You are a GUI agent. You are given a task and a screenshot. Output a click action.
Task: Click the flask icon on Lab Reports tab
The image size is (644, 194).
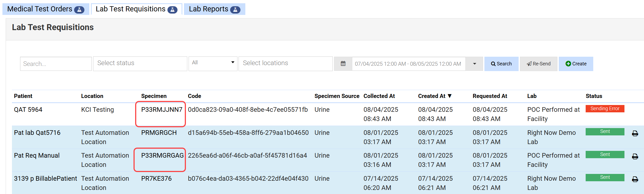coord(235,10)
